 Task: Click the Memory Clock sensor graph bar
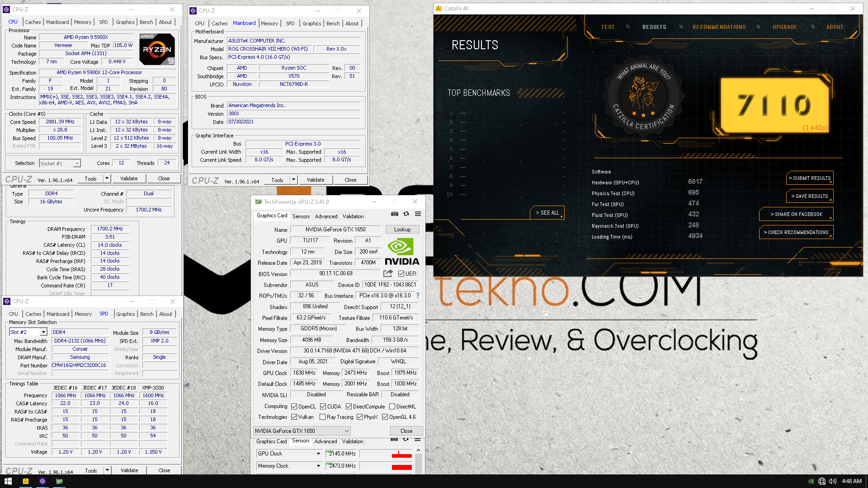pyautogui.click(x=386, y=466)
